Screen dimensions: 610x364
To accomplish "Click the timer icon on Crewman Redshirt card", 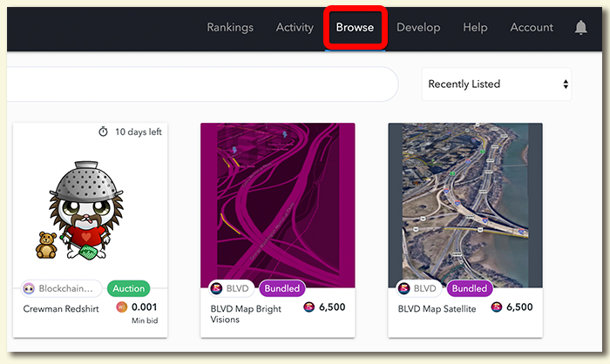I will click(x=103, y=132).
